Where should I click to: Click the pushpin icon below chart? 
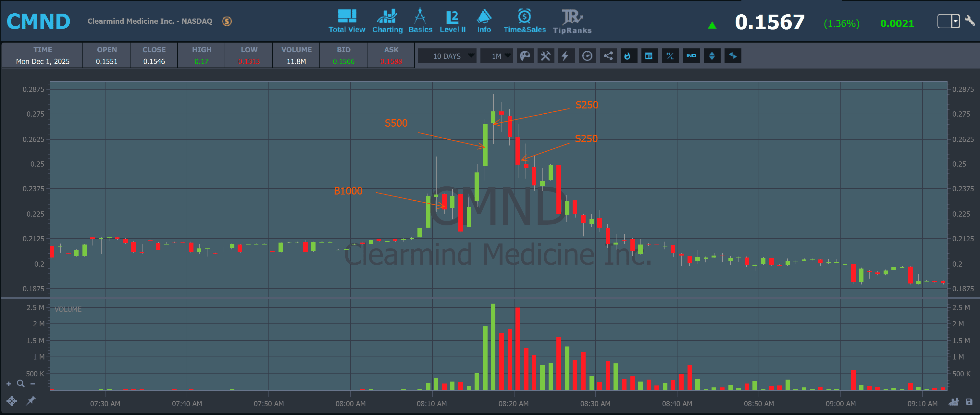31,400
